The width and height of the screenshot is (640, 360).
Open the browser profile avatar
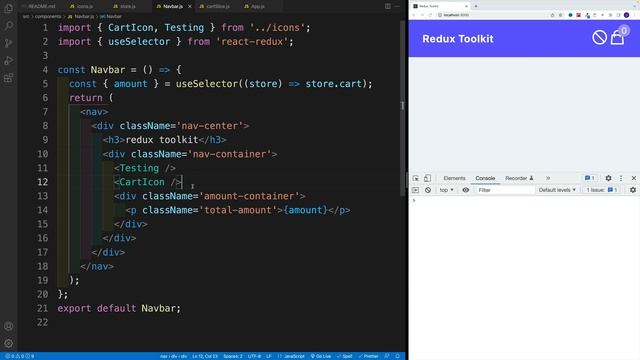coord(627,15)
